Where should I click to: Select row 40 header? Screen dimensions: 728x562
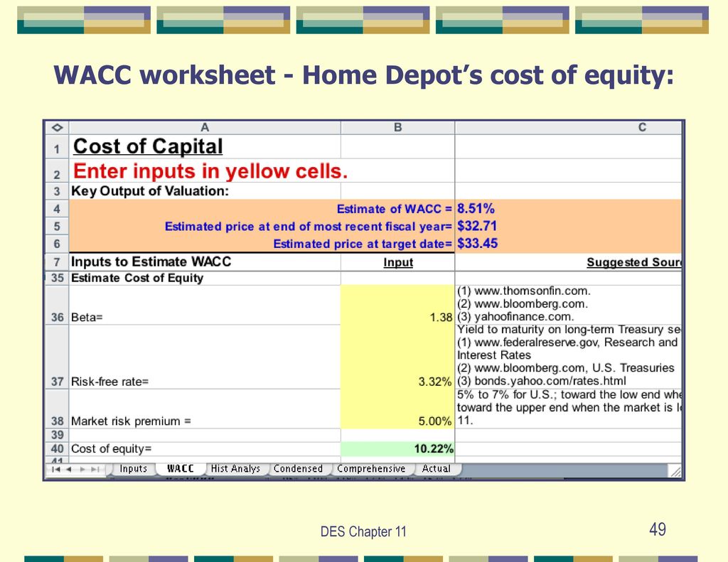tap(57, 449)
